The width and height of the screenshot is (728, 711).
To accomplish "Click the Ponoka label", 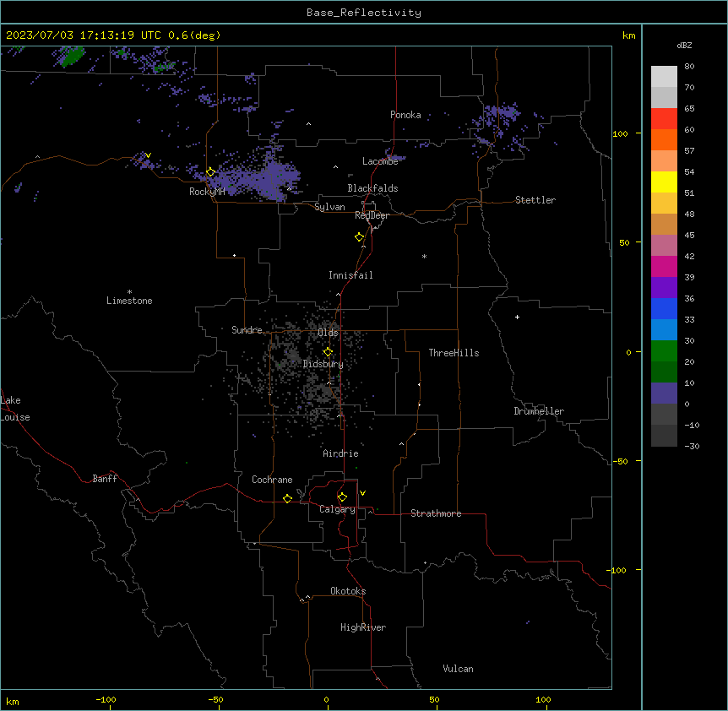I will click(x=405, y=115).
